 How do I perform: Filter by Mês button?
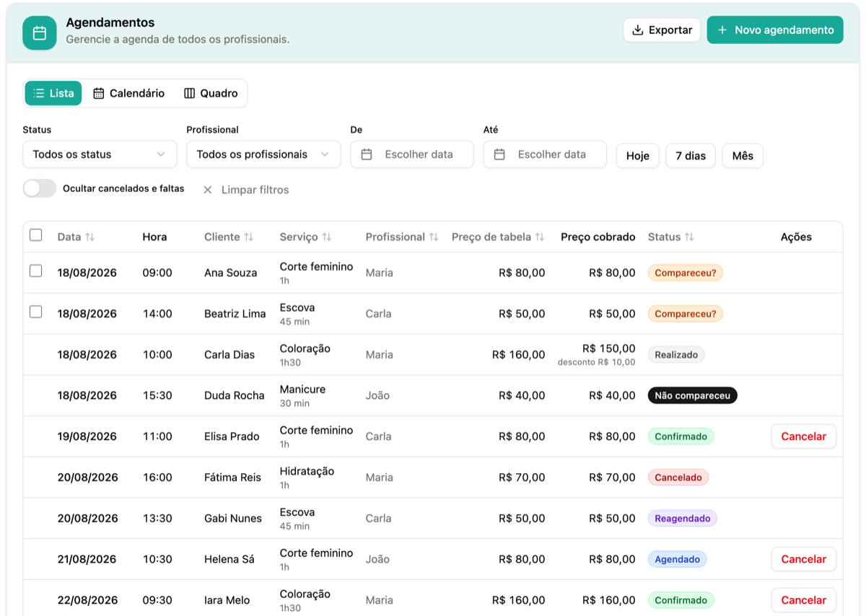point(743,156)
